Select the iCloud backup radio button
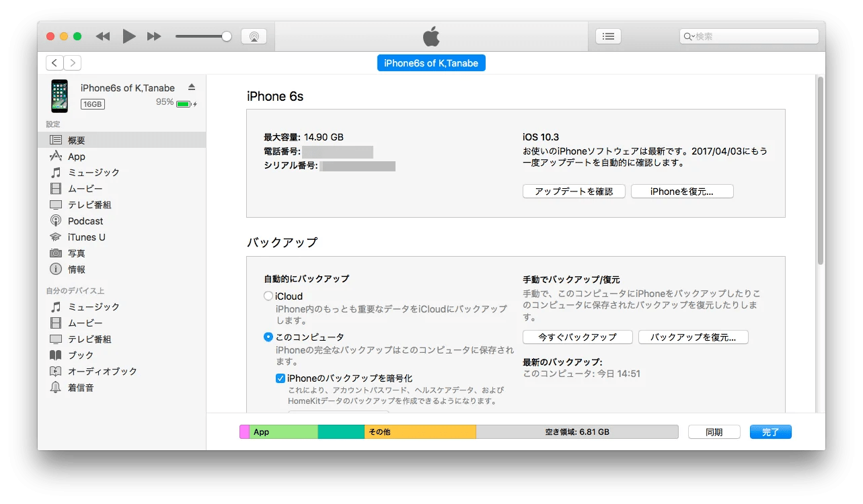Image resolution: width=863 pixels, height=504 pixels. (268, 296)
